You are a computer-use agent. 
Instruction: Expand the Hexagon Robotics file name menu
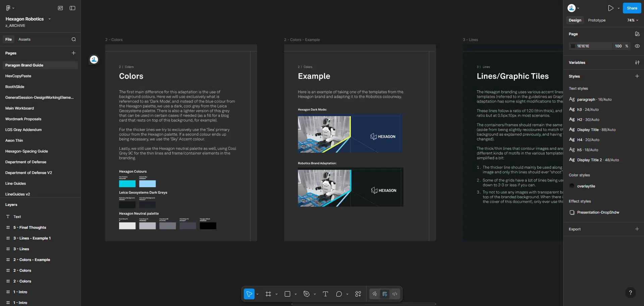tap(50, 19)
